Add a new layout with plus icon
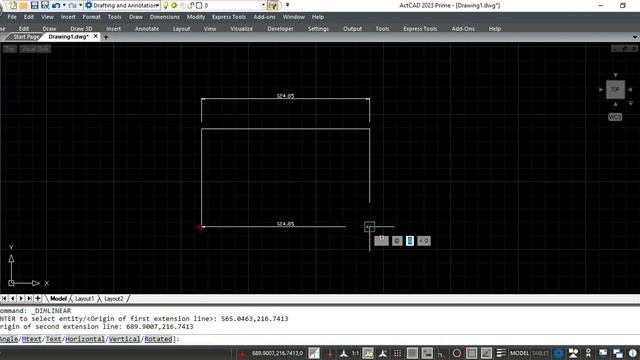 38,299
